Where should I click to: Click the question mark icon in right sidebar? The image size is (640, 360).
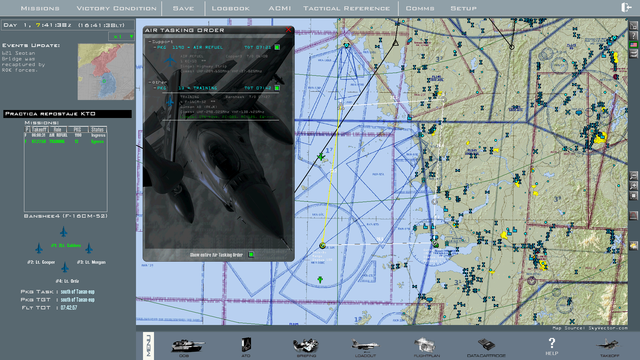(x=633, y=36)
